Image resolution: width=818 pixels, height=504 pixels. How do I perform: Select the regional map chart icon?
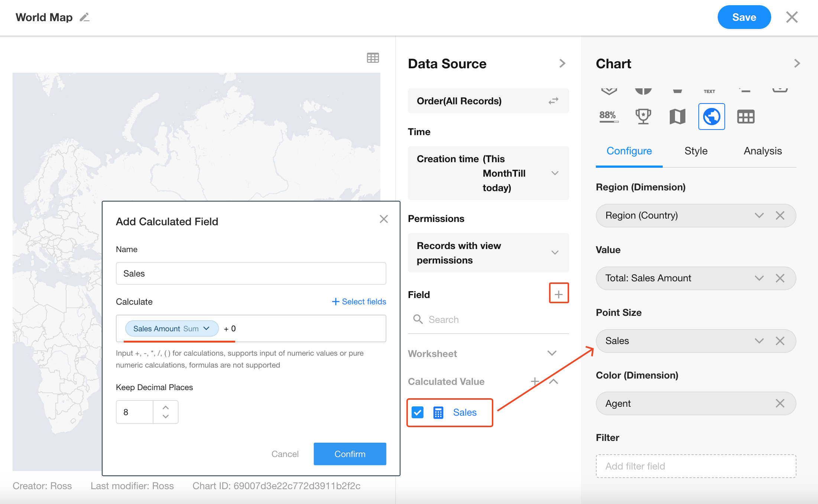(x=677, y=117)
